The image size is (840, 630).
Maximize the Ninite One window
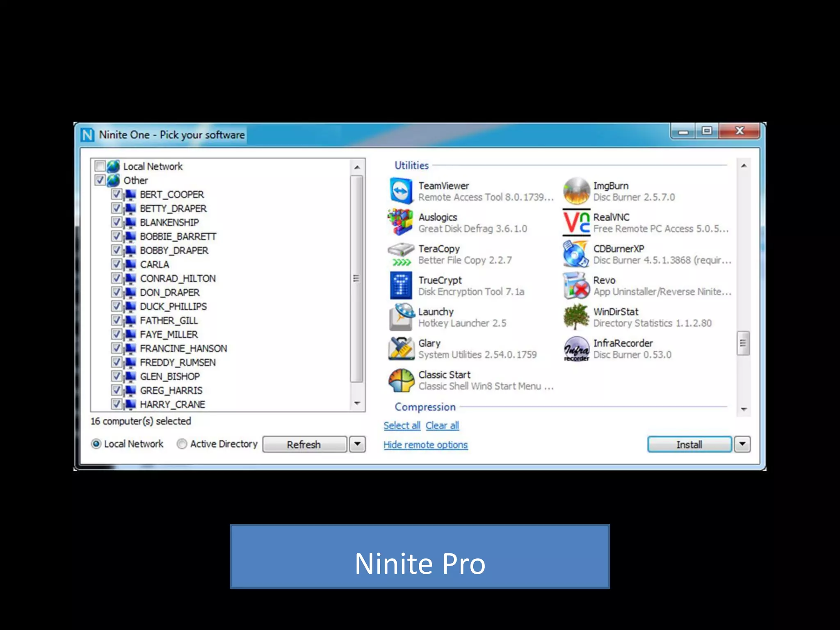coord(707,131)
